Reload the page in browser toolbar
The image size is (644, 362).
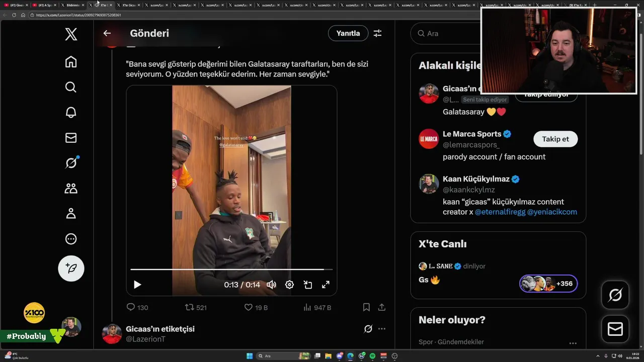14,15
